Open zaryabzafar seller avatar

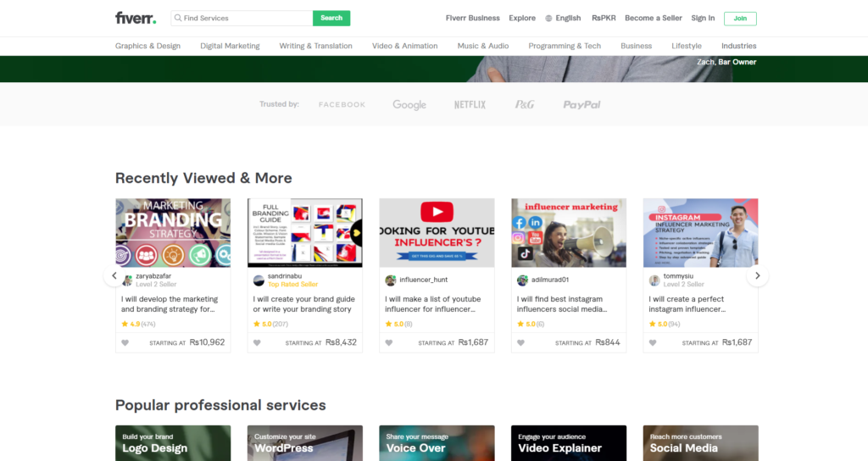127,280
